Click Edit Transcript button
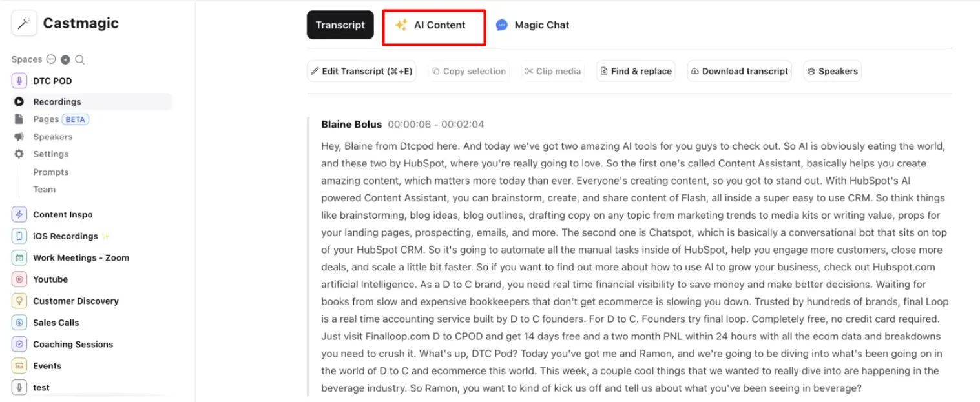This screenshot has width=980, height=402. click(362, 71)
